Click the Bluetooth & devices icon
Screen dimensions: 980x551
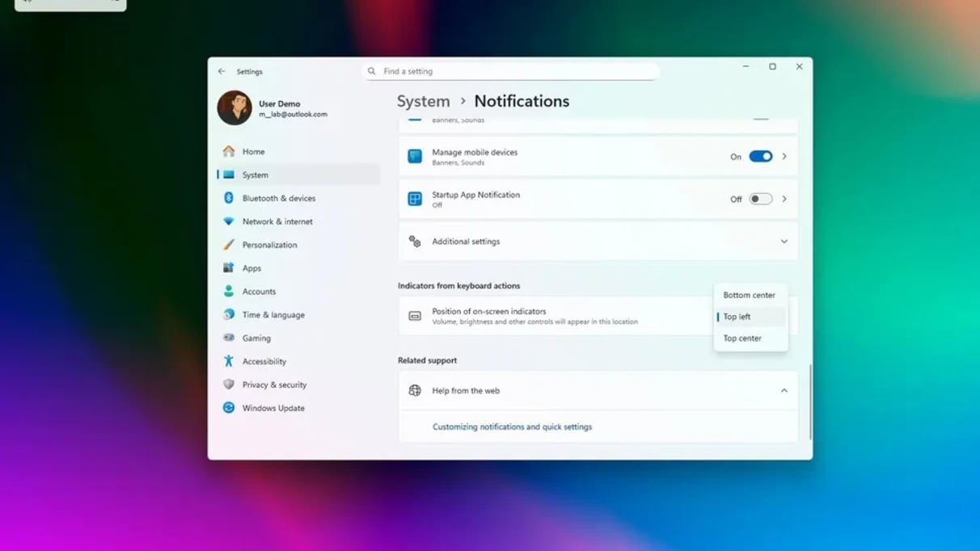pyautogui.click(x=229, y=198)
